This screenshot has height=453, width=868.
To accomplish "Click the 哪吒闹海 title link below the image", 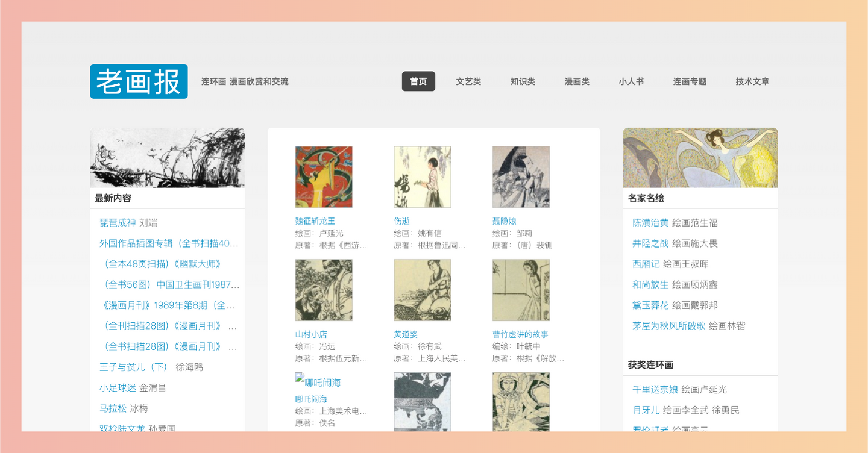I will 312,399.
